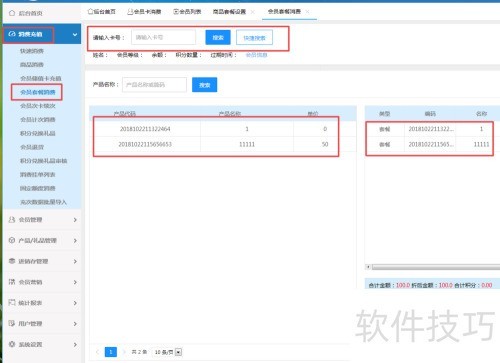This screenshot has height=363, width=500.
Task: Open the 会员信息 link
Action: [256, 55]
